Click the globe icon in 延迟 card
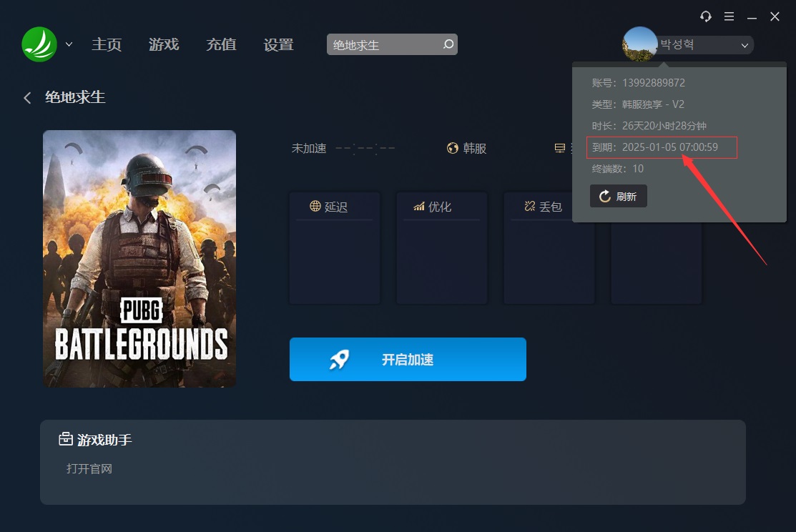 (315, 206)
